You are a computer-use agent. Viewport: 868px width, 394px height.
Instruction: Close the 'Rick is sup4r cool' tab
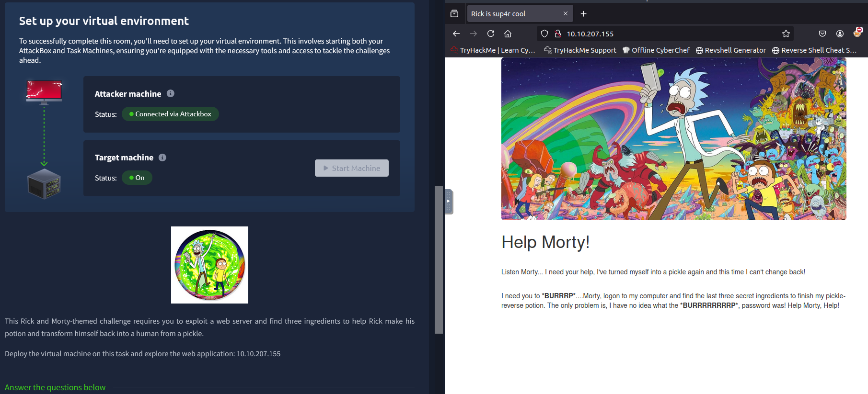566,13
